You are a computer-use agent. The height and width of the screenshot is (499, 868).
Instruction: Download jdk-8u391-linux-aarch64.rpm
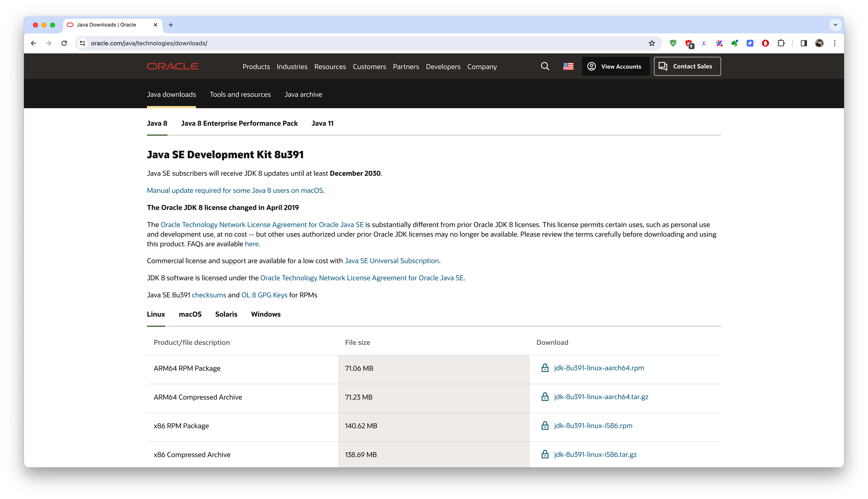599,368
